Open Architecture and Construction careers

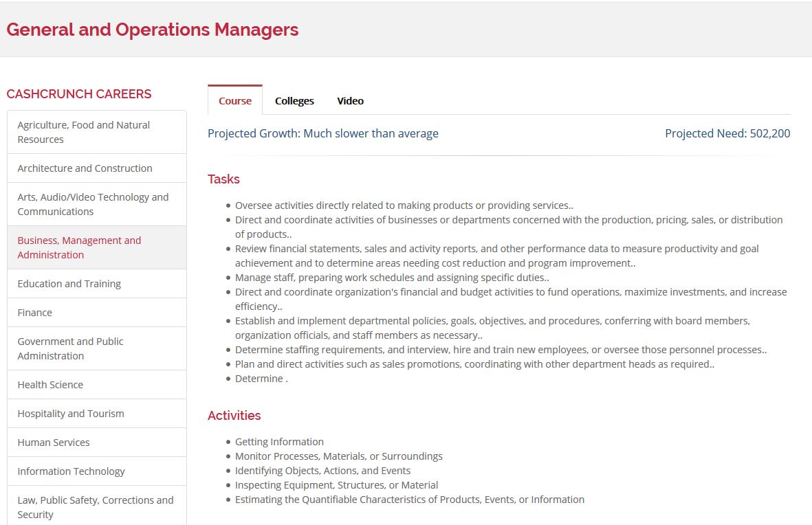[97, 168]
